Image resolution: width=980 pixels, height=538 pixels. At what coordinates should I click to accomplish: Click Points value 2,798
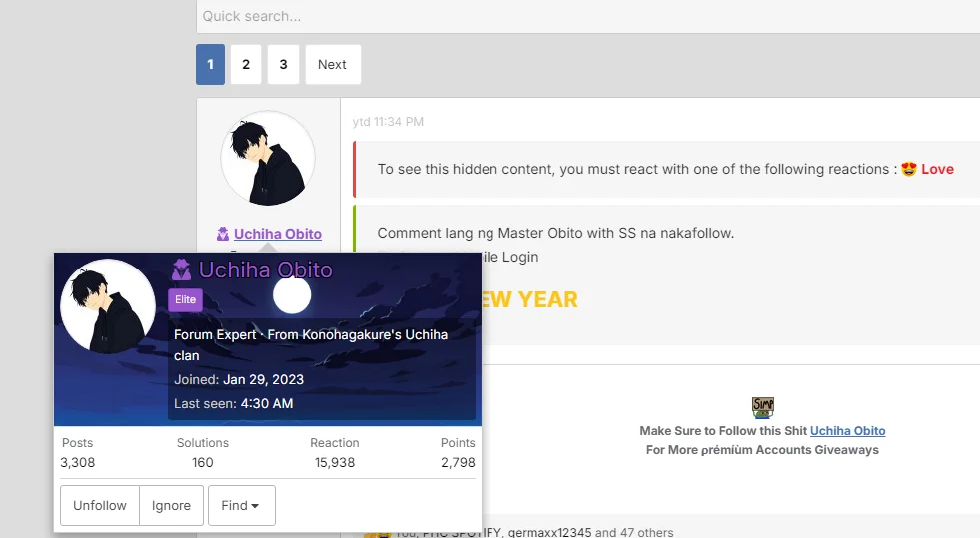pyautogui.click(x=458, y=462)
